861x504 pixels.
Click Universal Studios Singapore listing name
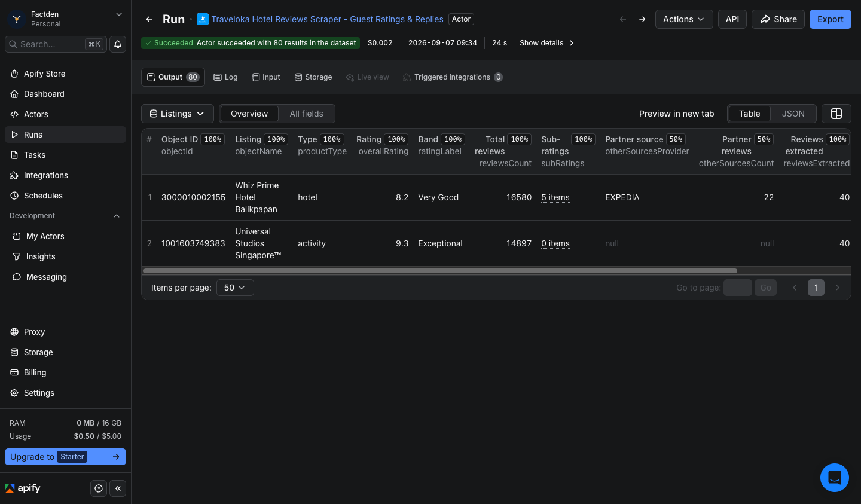click(x=258, y=243)
